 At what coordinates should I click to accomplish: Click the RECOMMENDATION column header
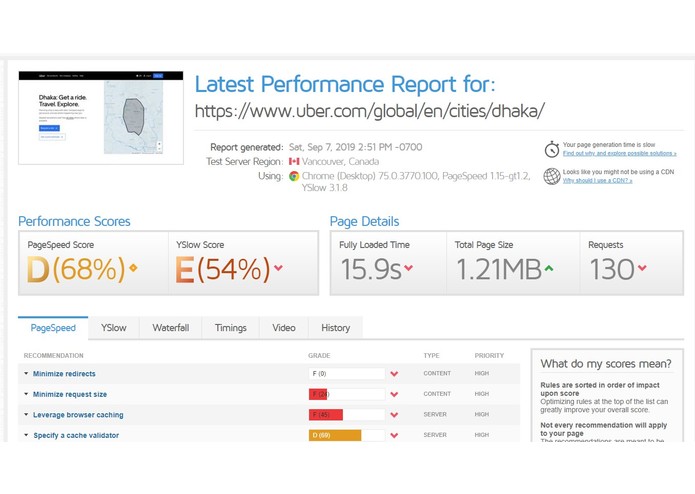[x=54, y=356]
